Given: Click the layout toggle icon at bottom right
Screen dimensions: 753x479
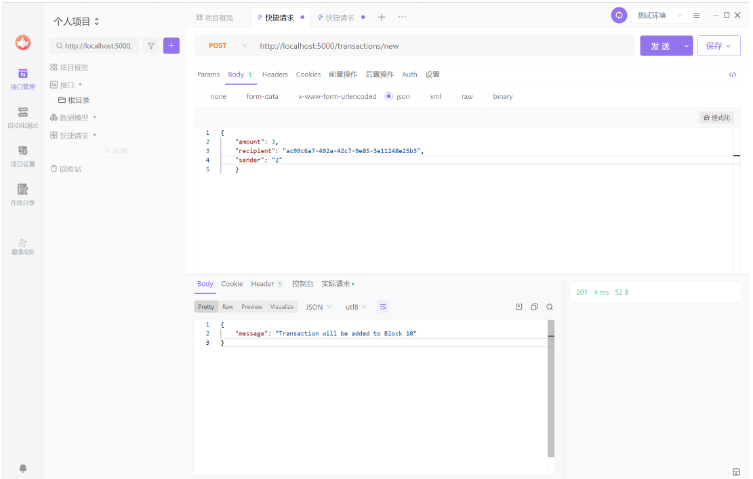Looking at the screenshot, I should point(736,471).
